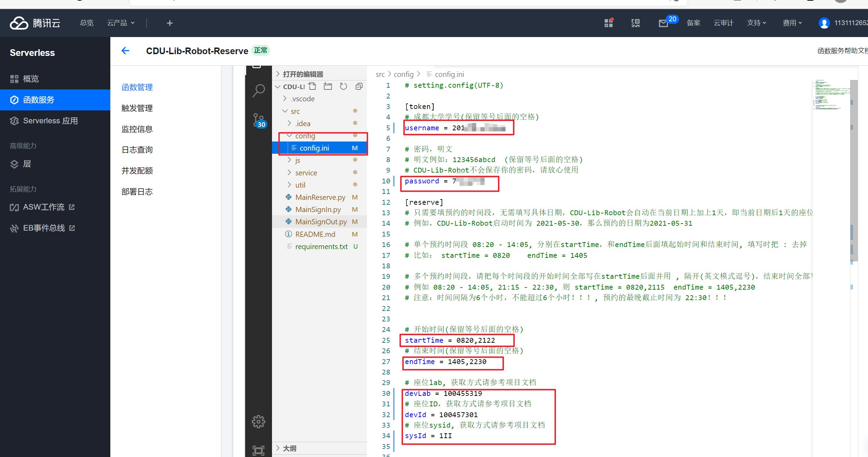Viewport: 868px width, 457px height.
Task: Click the ASW工作流 external link icon
Action: point(72,207)
